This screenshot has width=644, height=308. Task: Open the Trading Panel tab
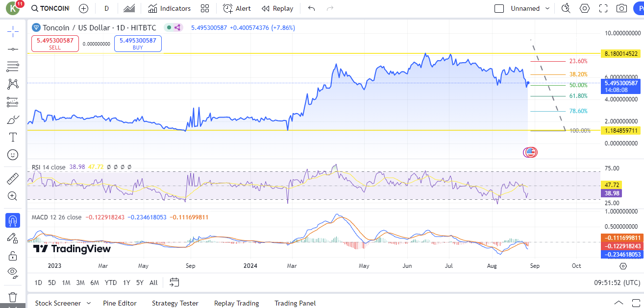pyautogui.click(x=295, y=303)
